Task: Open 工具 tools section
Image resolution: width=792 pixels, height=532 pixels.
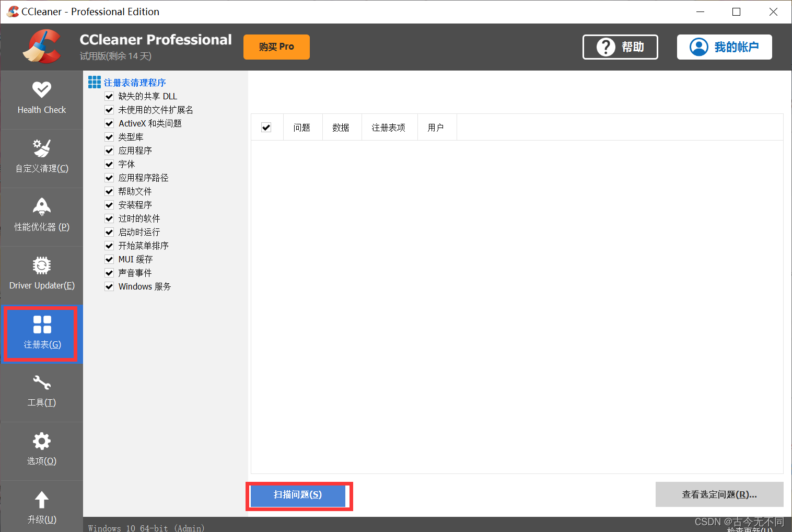Action: point(42,392)
